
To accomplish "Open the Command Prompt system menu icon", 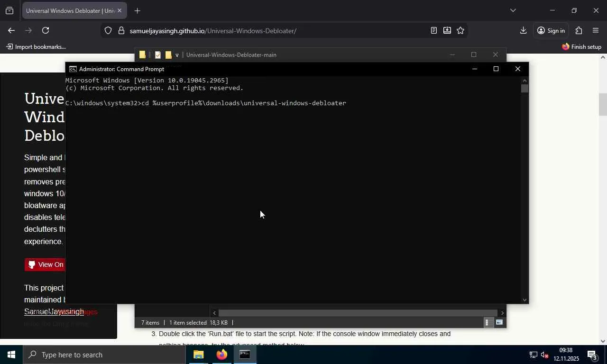I will point(73,69).
